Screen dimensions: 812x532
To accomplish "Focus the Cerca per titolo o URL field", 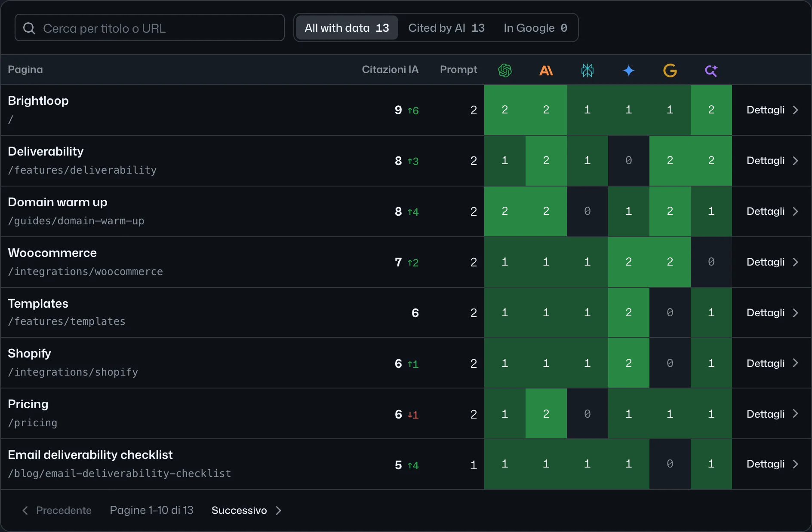I will coord(150,28).
